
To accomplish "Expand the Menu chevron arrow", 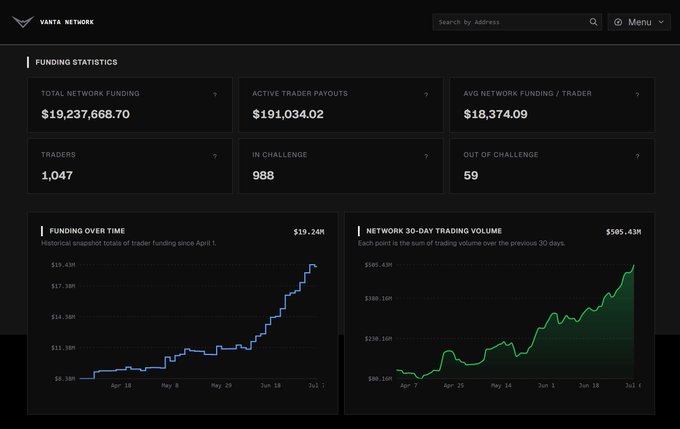I will coord(661,22).
